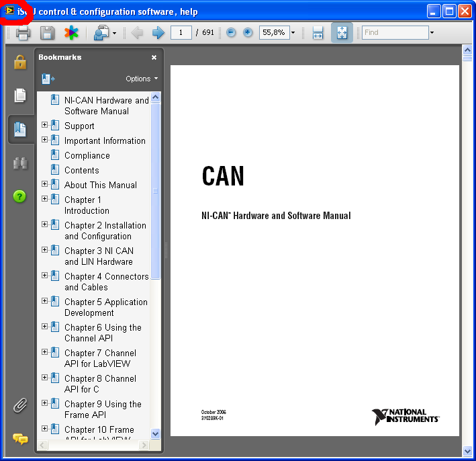476x461 pixels.
Task: Open the Find options dropdown arrow
Action: point(432,32)
